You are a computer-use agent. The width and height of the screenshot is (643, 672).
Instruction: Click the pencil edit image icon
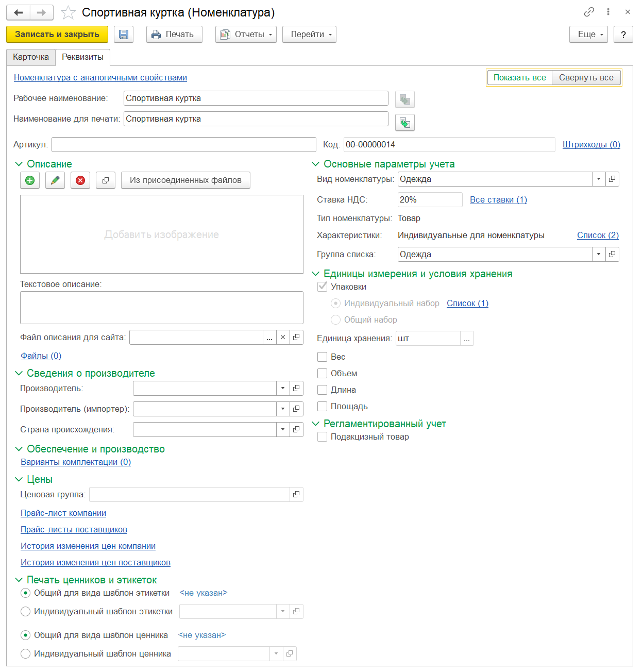[55, 180]
